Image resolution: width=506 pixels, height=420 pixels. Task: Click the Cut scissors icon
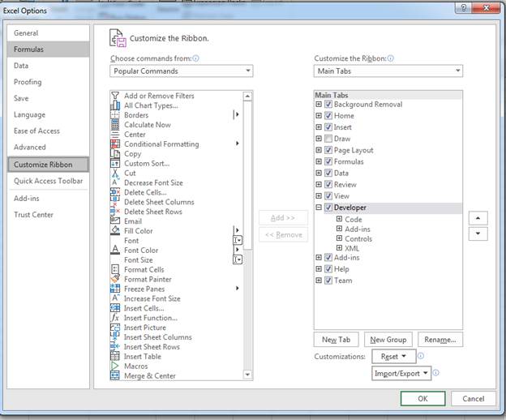(115, 173)
